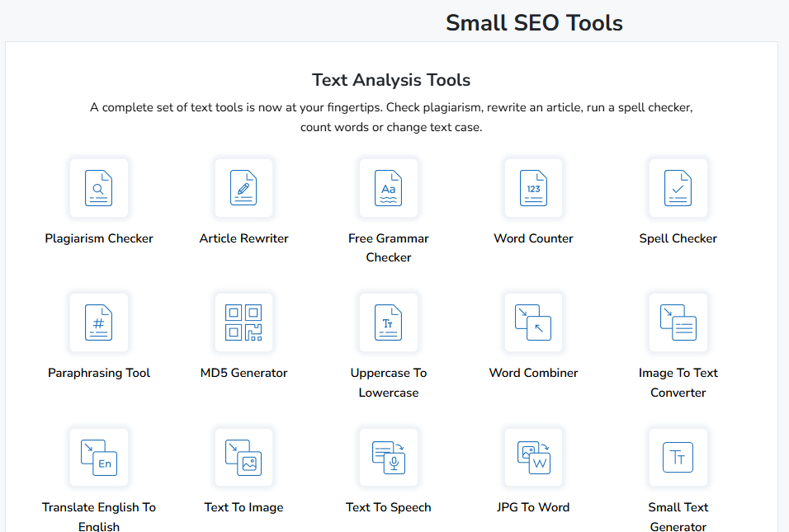789x532 pixels.
Task: Follow the Text To Image text link
Action: 244,507
